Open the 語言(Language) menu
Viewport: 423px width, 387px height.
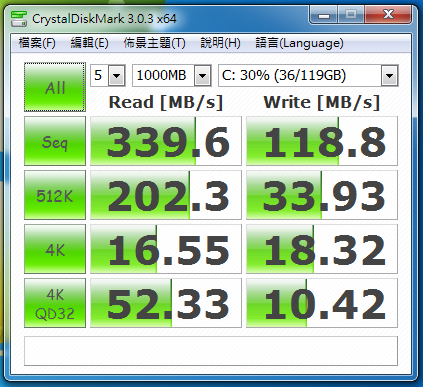pyautogui.click(x=299, y=43)
